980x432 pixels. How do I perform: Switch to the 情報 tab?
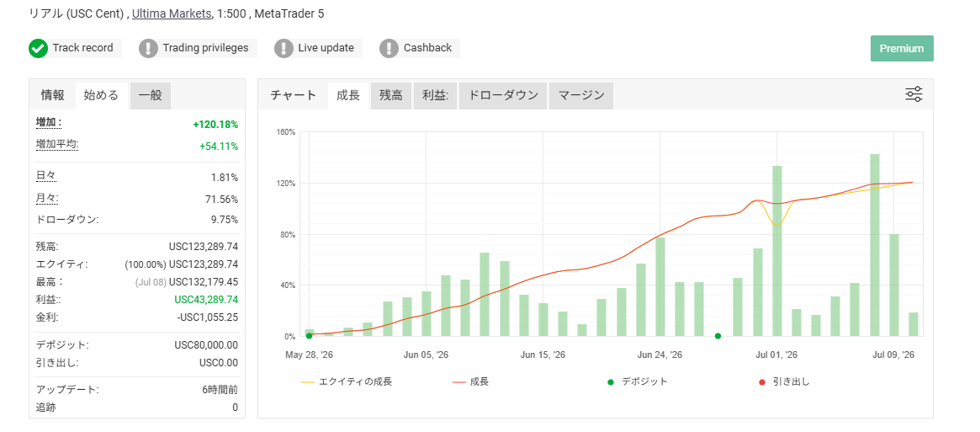(52, 95)
